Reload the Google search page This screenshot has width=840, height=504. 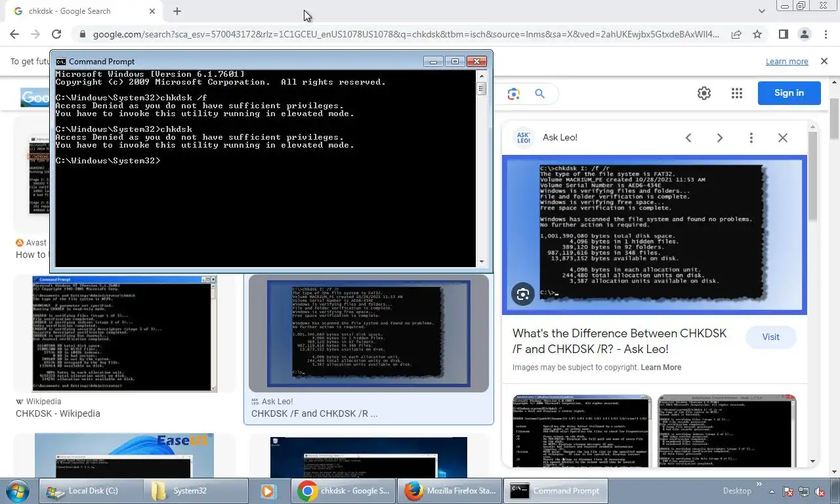pos(56,34)
